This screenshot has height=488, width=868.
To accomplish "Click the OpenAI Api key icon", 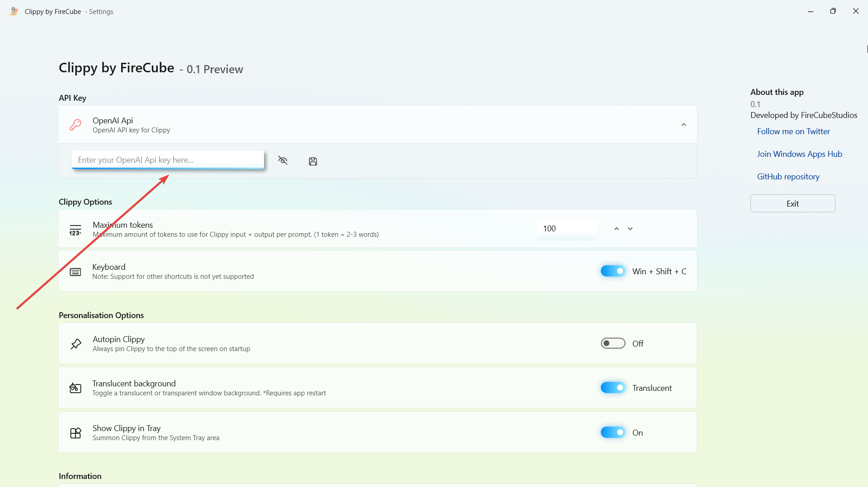I will click(75, 125).
